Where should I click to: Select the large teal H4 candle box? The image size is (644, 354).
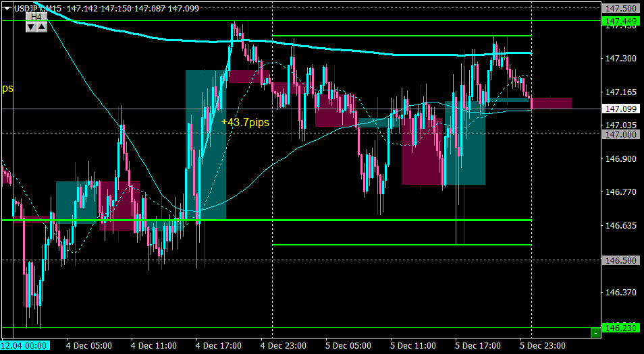click(206, 145)
